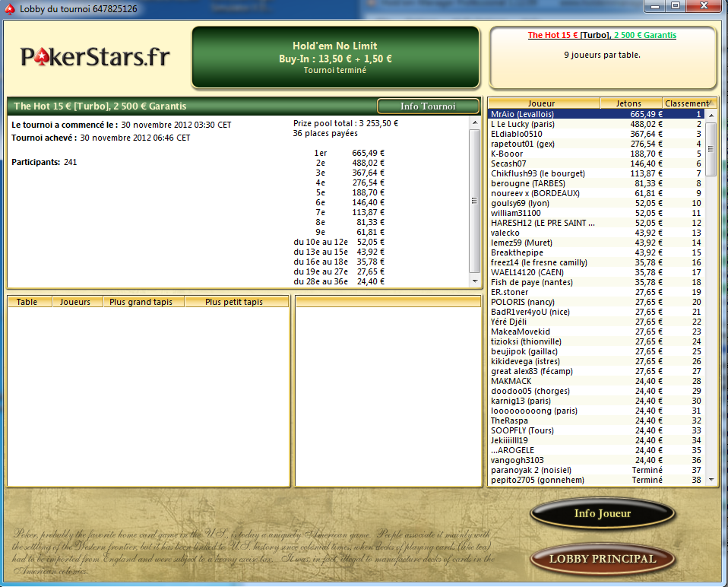The width and height of the screenshot is (728, 587).
Task: Select player Fish de paye (nantes)
Action: tap(597, 282)
